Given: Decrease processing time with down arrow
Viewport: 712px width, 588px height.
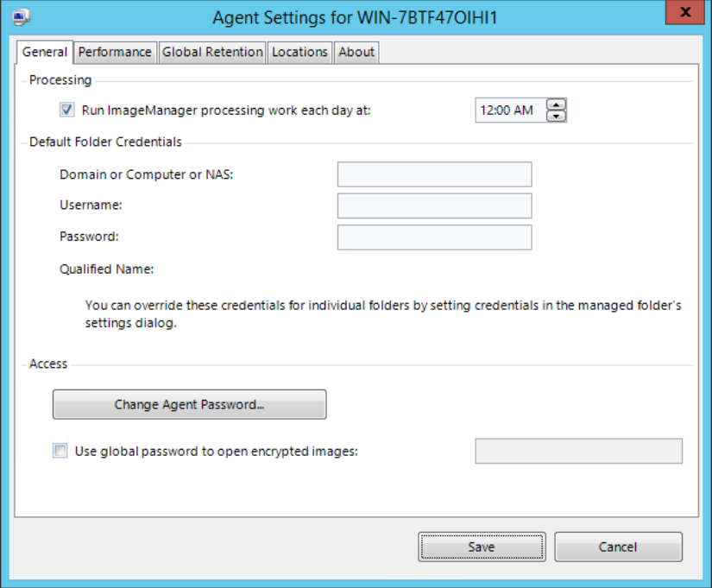Looking at the screenshot, I should pyautogui.click(x=557, y=117).
